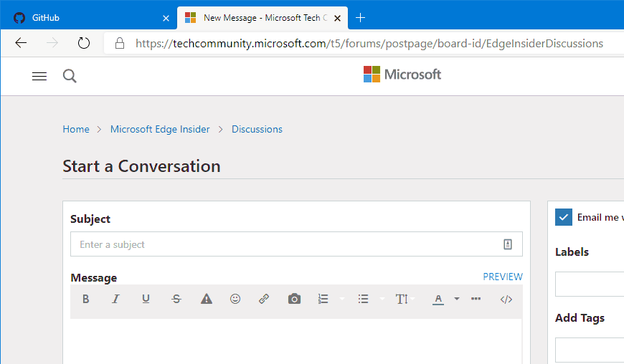Image resolution: width=624 pixels, height=364 pixels.
Task: Insert a spoiler warning tag
Action: point(207,300)
